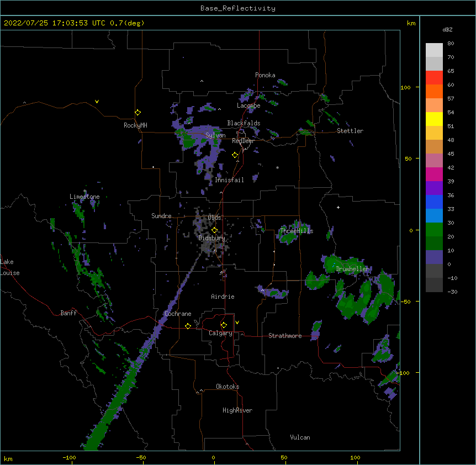Click the km unit label at top right
The height and width of the screenshot is (465, 476).
click(x=411, y=23)
